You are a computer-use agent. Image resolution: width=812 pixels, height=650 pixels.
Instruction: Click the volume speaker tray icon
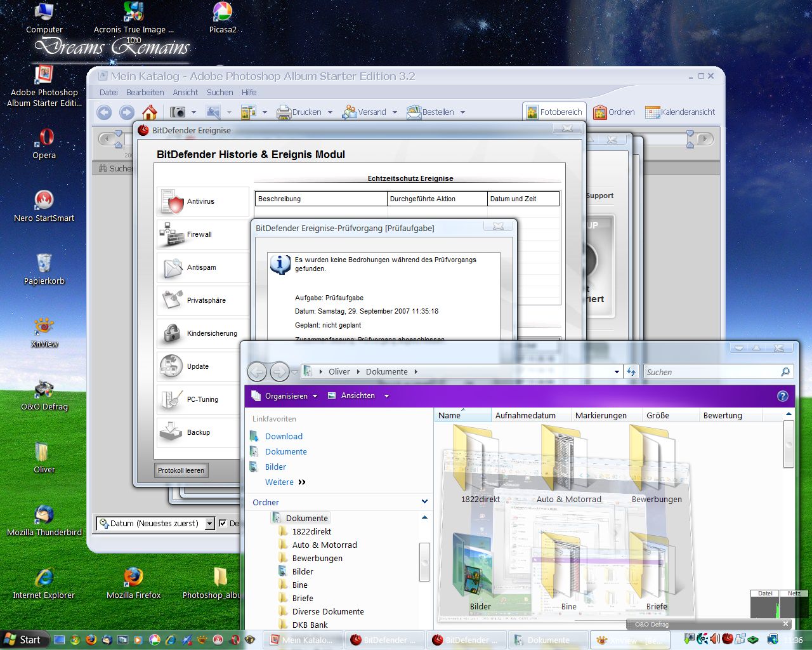(715, 639)
